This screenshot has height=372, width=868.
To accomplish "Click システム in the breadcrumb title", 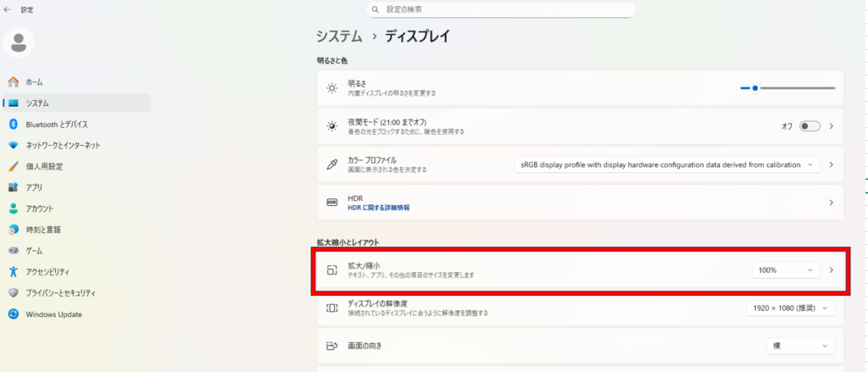I will click(x=339, y=36).
